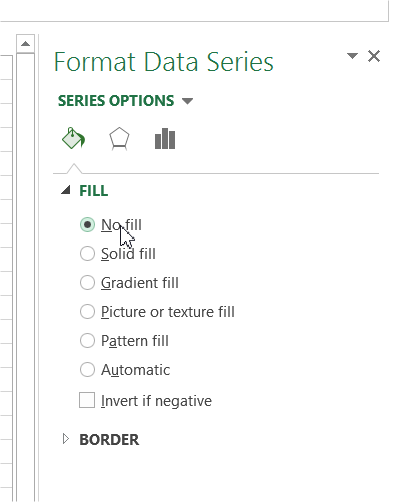Click the Border heading label
The height and width of the screenshot is (502, 394).
109,440
